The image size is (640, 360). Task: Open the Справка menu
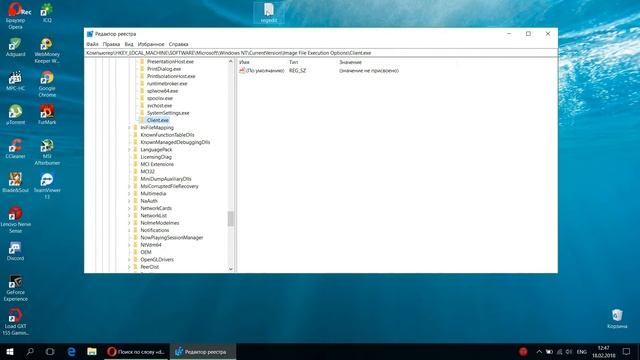coord(178,44)
